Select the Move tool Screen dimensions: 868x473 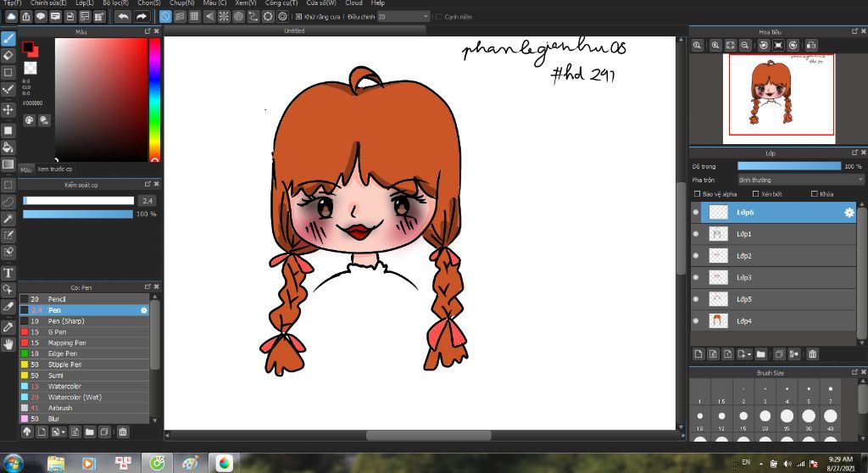(x=8, y=109)
